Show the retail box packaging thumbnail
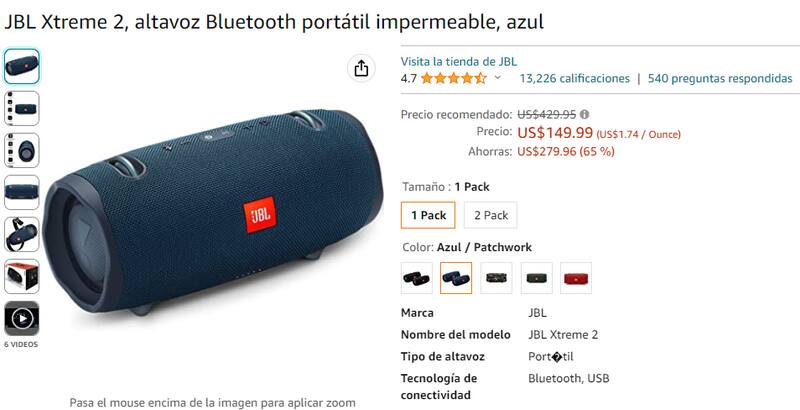Image resolution: width=800 pixels, height=410 pixels. [x=22, y=276]
